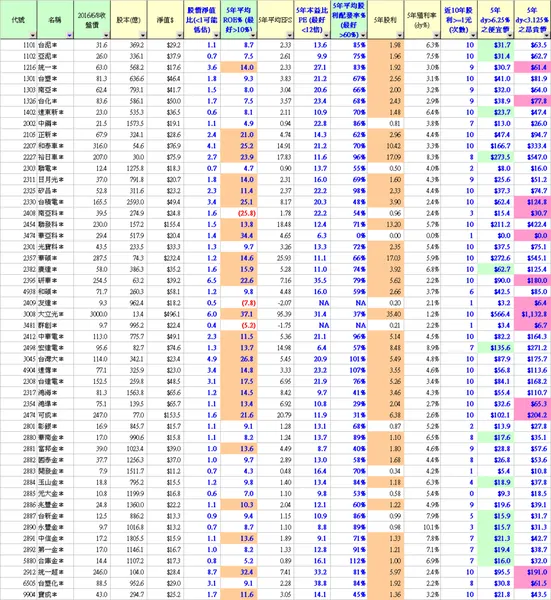This screenshot has width=551, height=600.
Task: Open the 淨值$ column filter dropdown
Action: pos(179,36)
